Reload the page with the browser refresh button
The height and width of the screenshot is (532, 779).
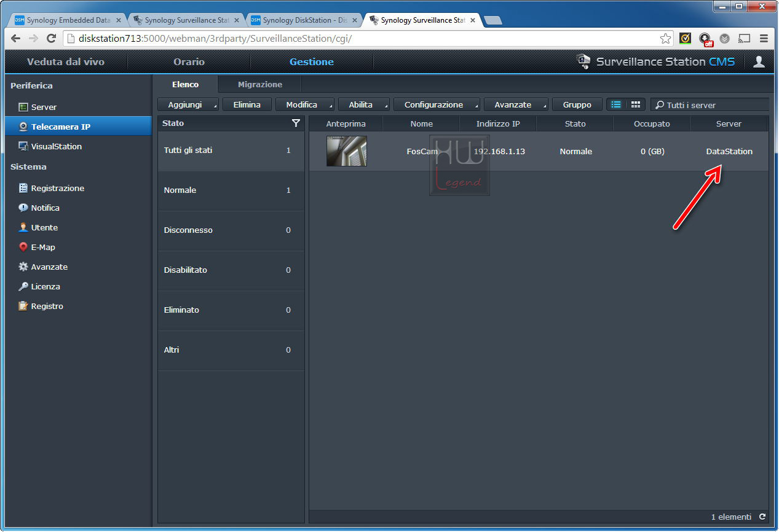coord(52,39)
